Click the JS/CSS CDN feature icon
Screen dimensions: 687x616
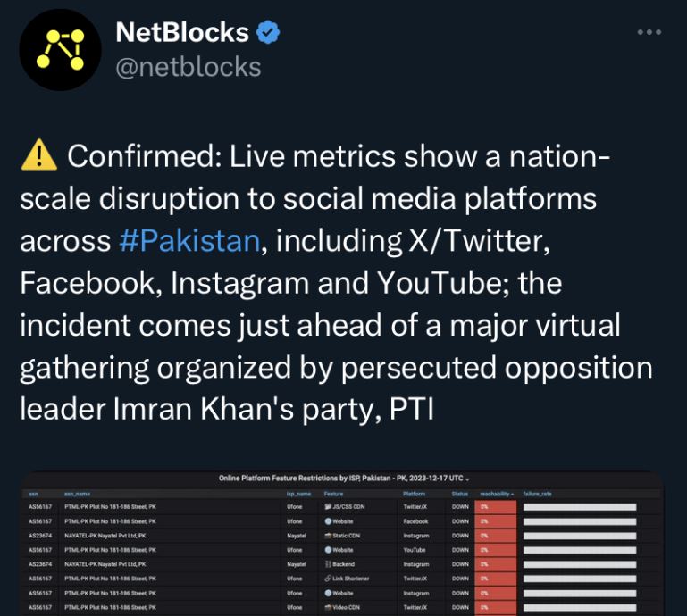click(x=328, y=506)
